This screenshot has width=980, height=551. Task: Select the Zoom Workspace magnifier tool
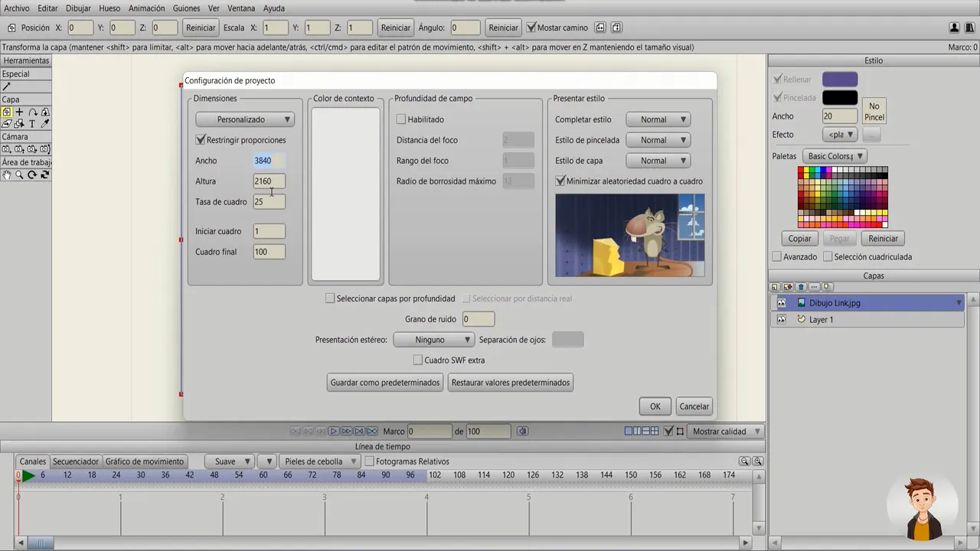(19, 174)
